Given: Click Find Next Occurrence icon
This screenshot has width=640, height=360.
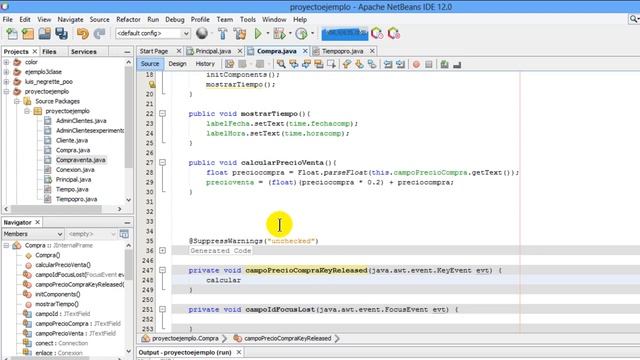Looking at the screenshot, I should 306,64.
